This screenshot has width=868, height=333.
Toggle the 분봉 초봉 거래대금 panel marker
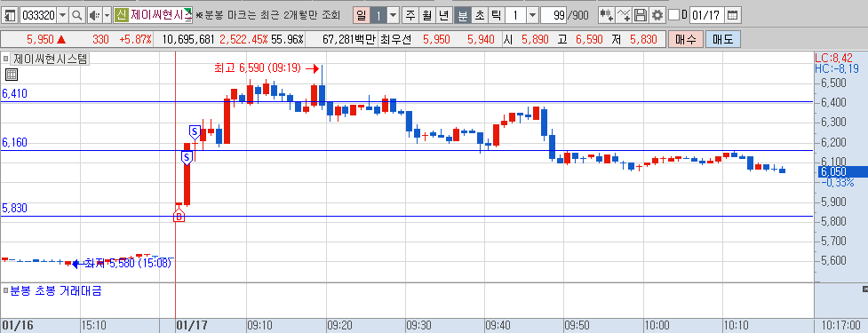pyautogui.click(x=5, y=289)
